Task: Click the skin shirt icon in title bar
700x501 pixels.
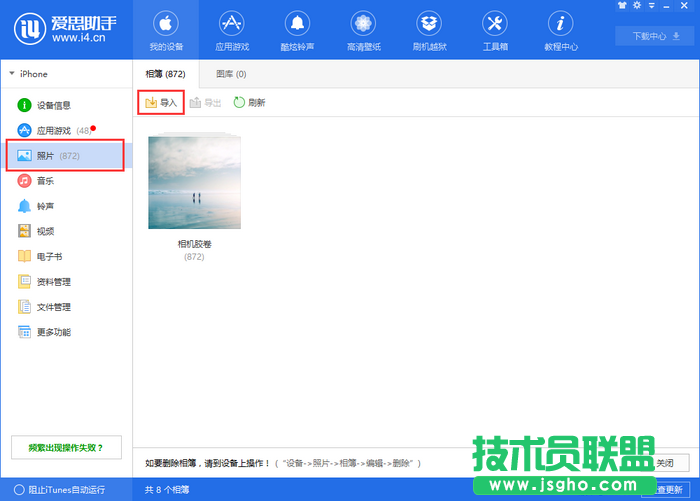Action: point(622,5)
